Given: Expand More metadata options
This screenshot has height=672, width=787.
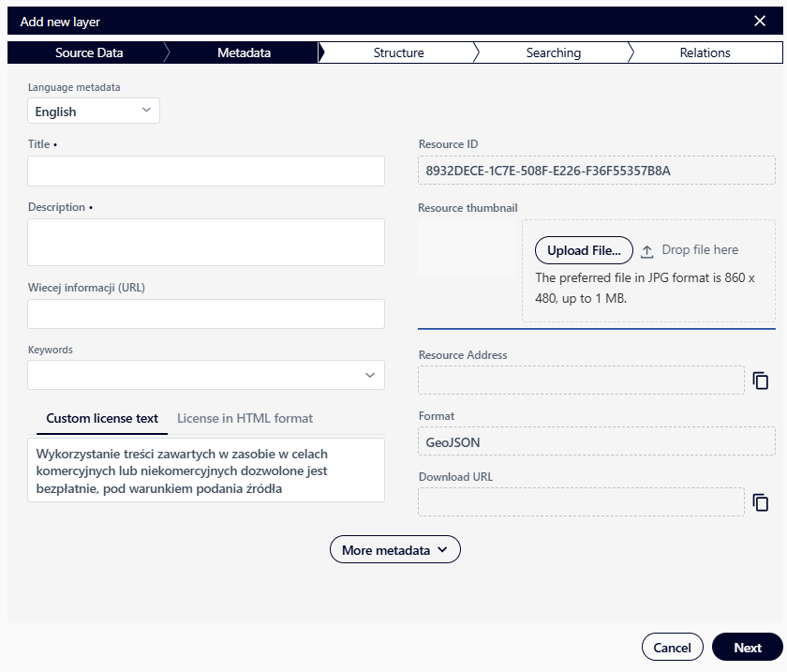Looking at the screenshot, I should (394, 549).
